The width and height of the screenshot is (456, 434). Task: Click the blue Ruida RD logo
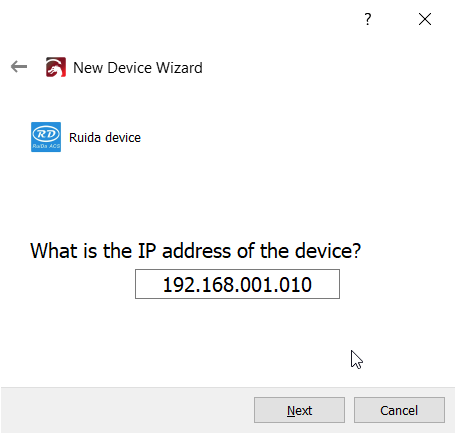pyautogui.click(x=46, y=137)
